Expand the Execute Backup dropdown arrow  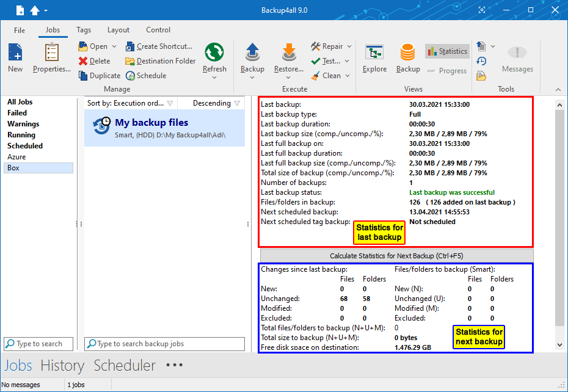tap(252, 78)
